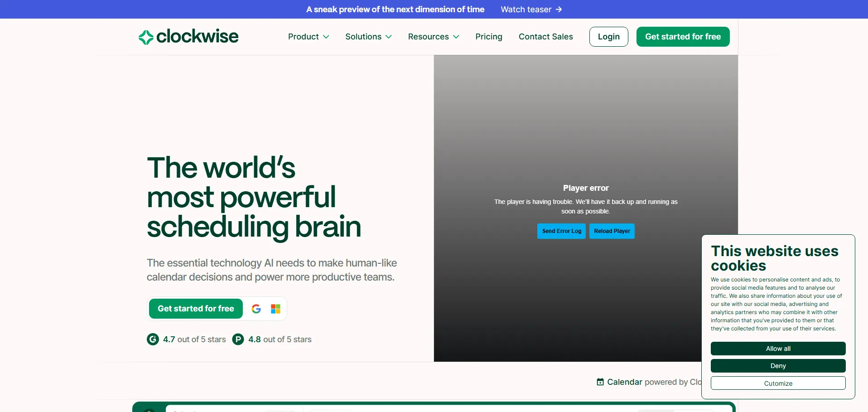This screenshot has height=412, width=868.
Task: Reload the video player
Action: pos(612,231)
